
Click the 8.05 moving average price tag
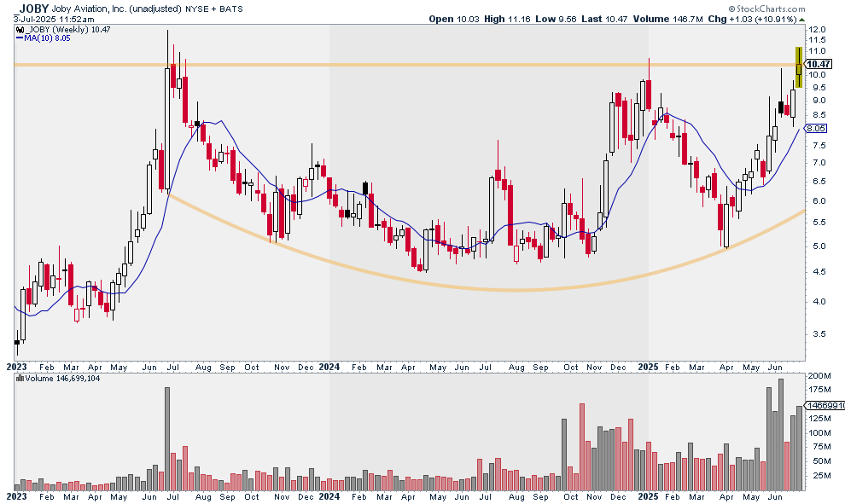point(816,128)
